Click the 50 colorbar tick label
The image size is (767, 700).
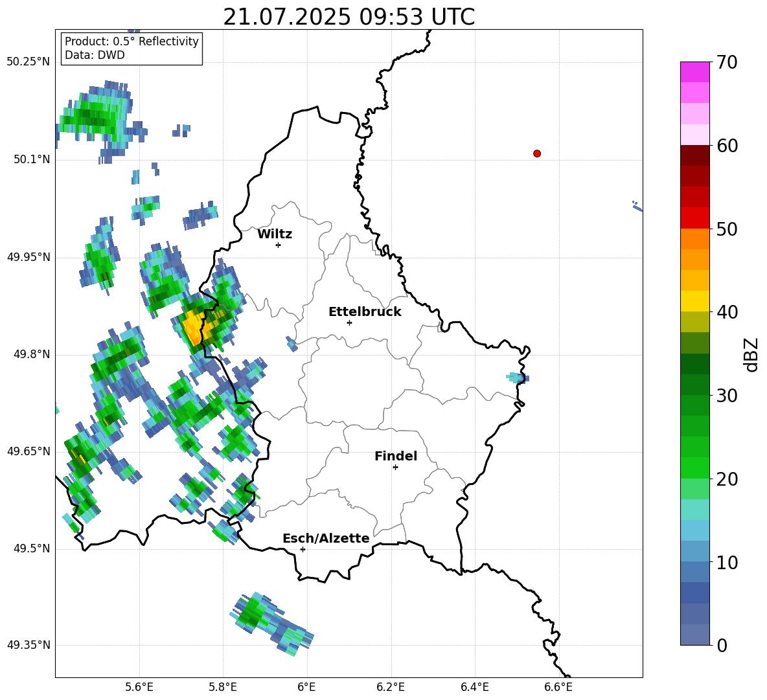727,229
